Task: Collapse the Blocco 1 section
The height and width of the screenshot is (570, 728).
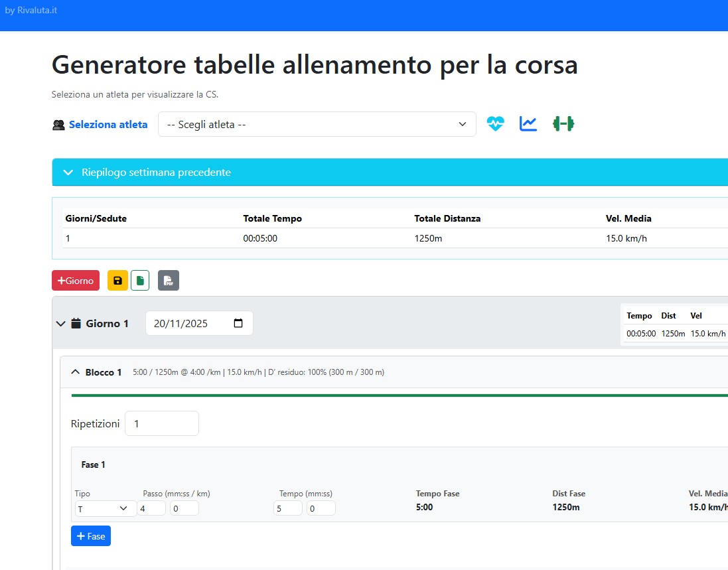Action: pyautogui.click(x=74, y=372)
